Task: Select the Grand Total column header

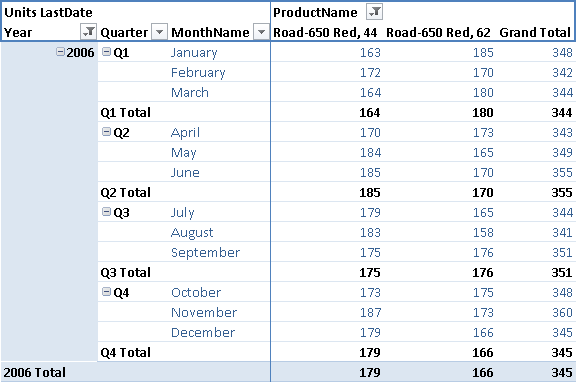Action: pyautogui.click(x=535, y=33)
